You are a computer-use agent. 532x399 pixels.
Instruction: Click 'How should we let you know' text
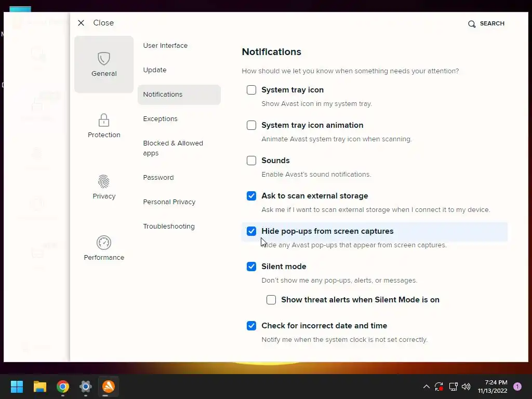point(350,71)
